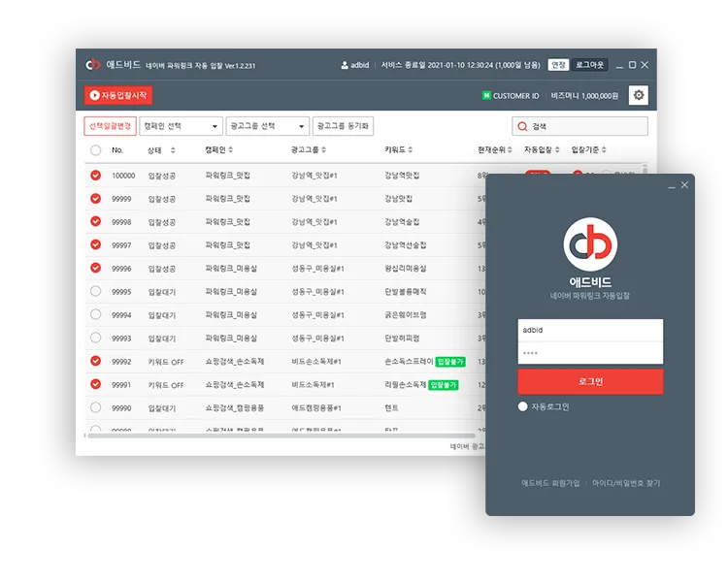The width and height of the screenshot is (728, 582).
Task: Uncheck row 99992 checkbox
Action: tap(96, 361)
